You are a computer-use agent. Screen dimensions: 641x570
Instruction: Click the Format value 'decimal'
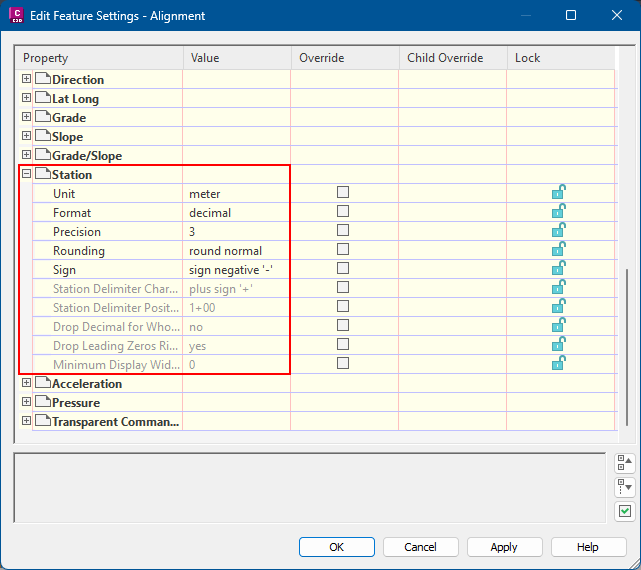pyautogui.click(x=210, y=213)
